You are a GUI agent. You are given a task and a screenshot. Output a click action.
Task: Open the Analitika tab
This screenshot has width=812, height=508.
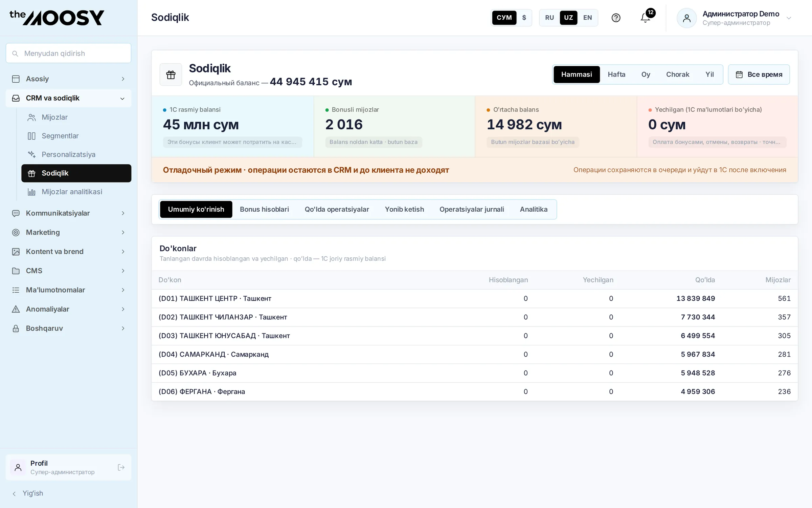[534, 209]
